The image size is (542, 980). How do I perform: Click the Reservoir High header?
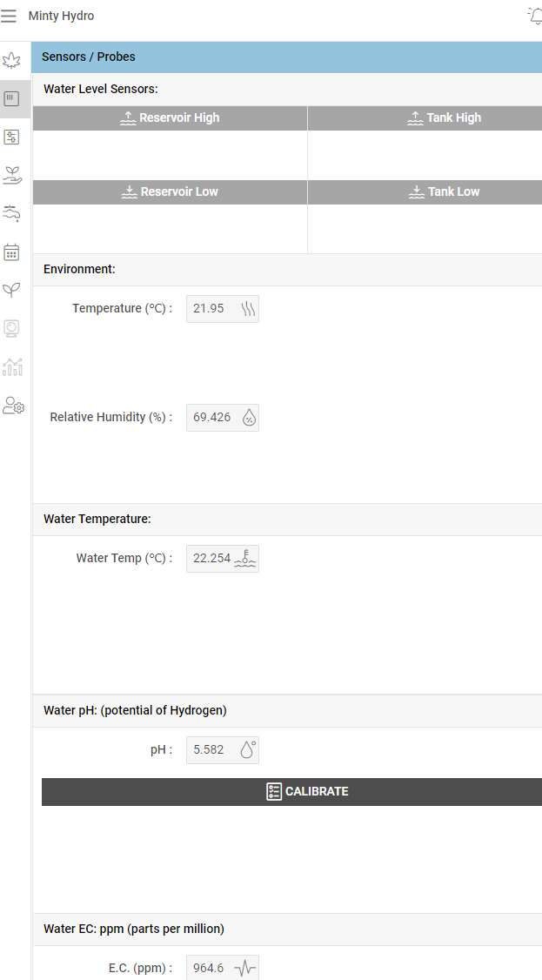pyautogui.click(x=171, y=118)
